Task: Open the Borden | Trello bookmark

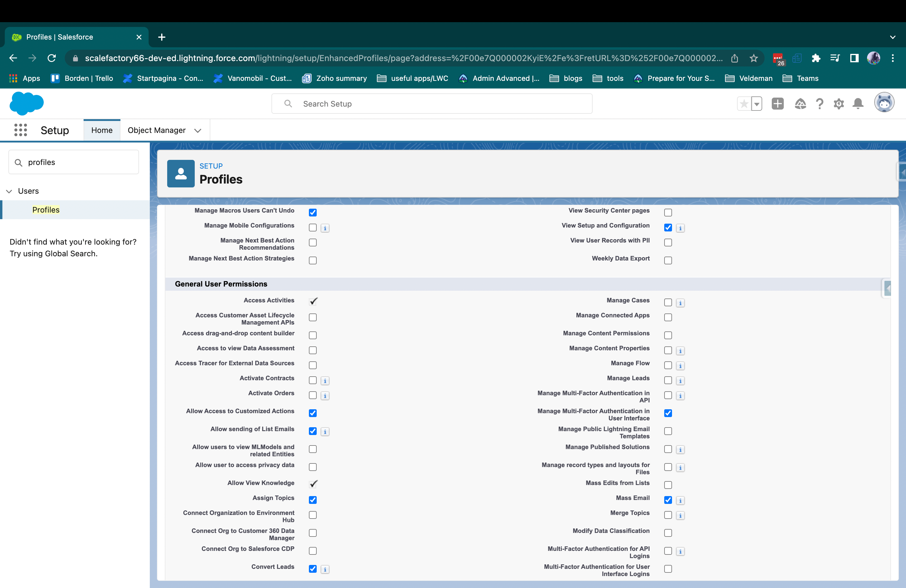Action: 82,78
